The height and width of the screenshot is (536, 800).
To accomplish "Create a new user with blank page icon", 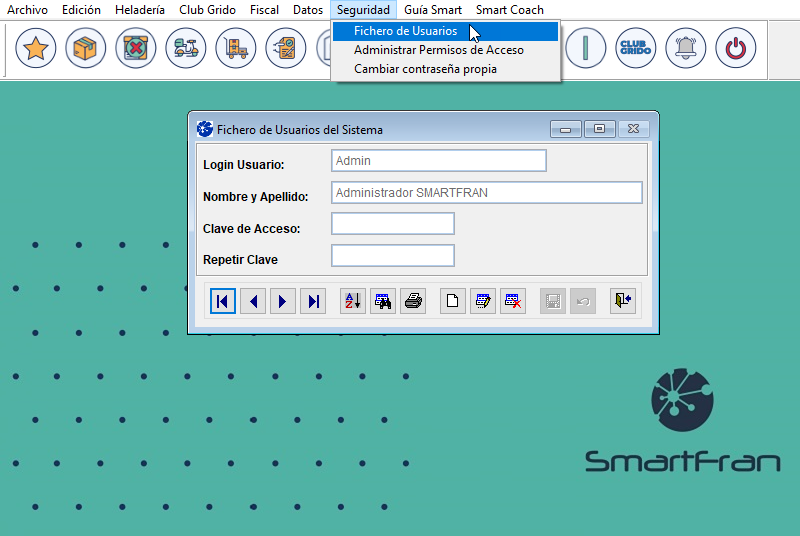I will click(453, 301).
